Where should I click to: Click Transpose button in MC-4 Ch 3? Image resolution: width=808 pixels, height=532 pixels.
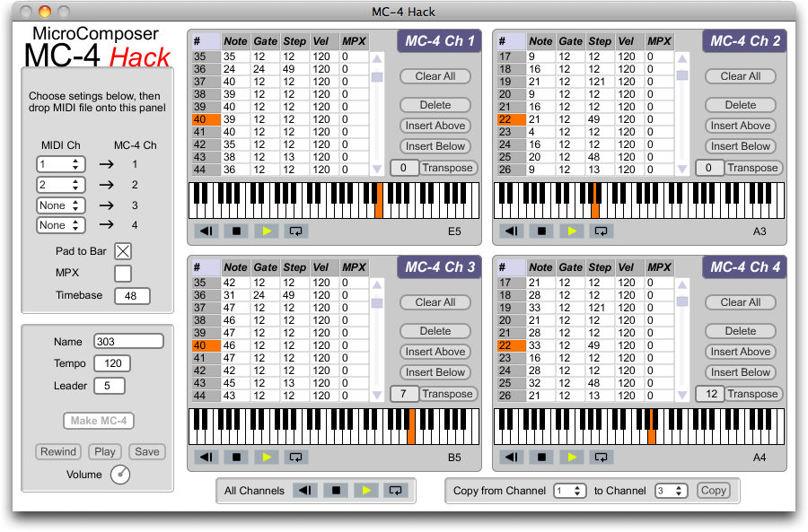(x=447, y=394)
